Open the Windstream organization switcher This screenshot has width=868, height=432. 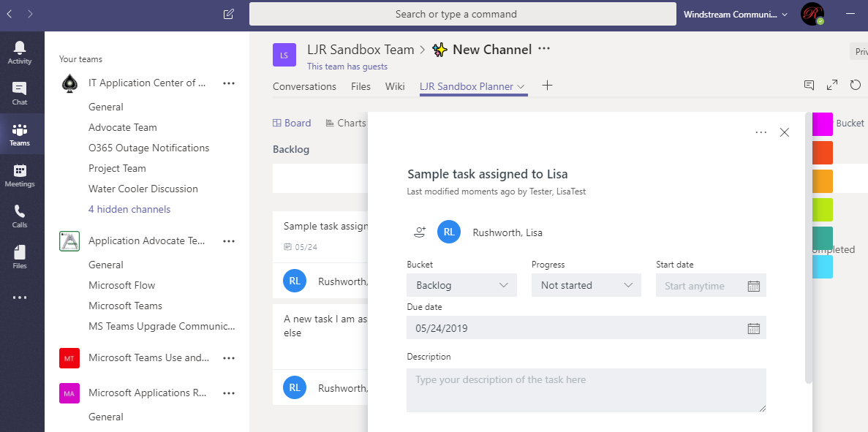pyautogui.click(x=736, y=15)
